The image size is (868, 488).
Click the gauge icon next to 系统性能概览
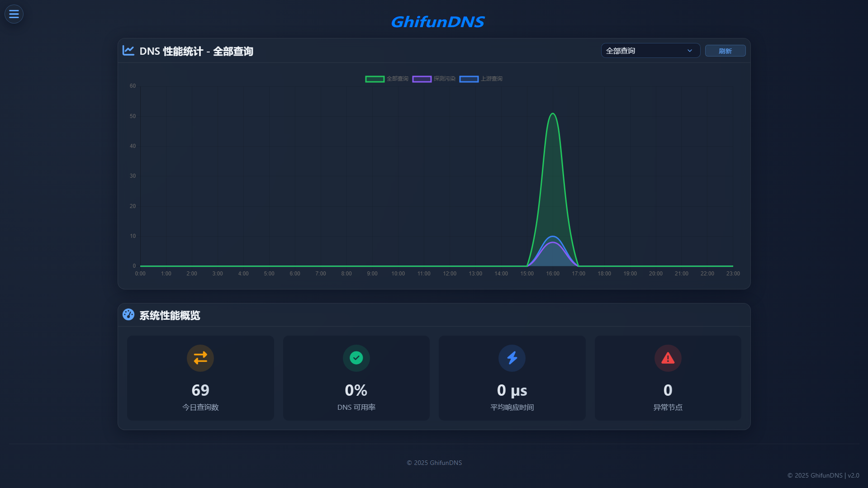pyautogui.click(x=128, y=315)
